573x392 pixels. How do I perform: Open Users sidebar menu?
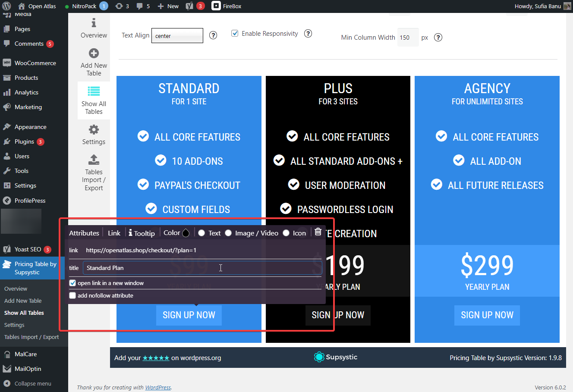tap(22, 156)
